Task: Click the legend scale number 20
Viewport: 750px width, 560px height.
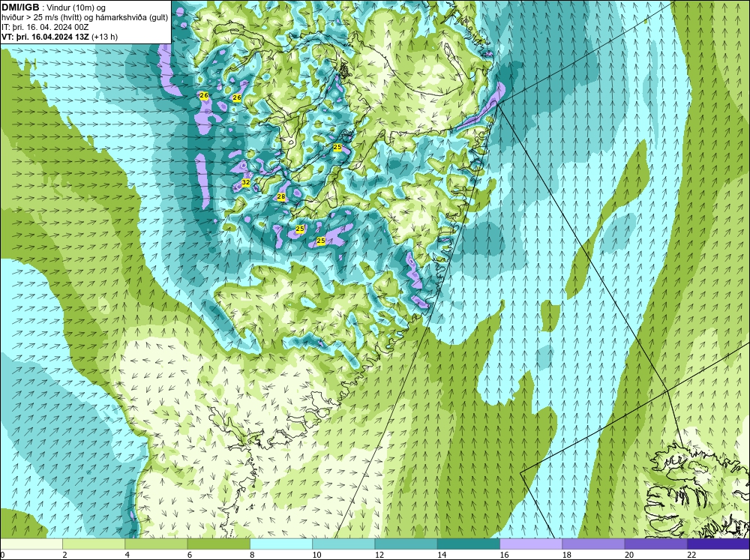Action: [x=629, y=555]
